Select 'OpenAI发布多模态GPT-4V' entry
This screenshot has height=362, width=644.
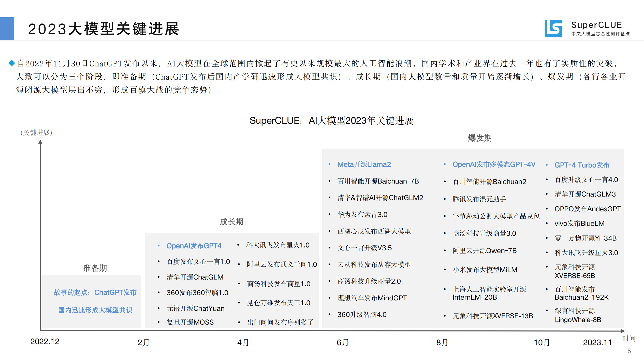[494, 164]
